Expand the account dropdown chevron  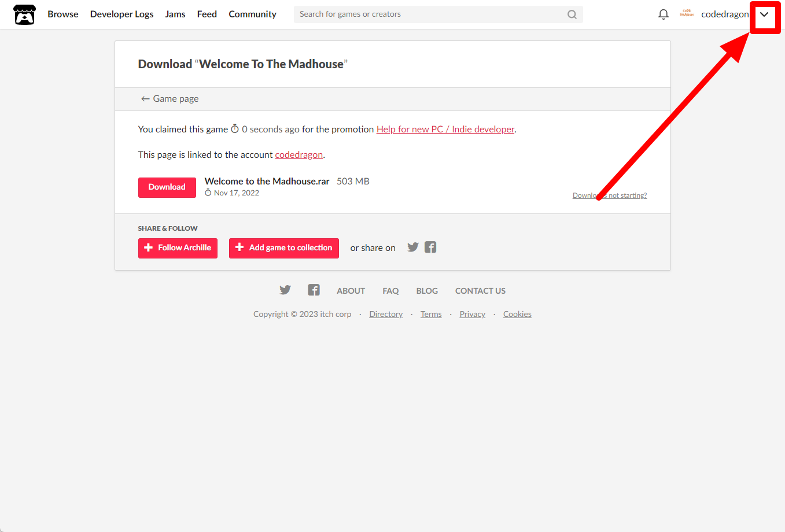[x=764, y=14]
